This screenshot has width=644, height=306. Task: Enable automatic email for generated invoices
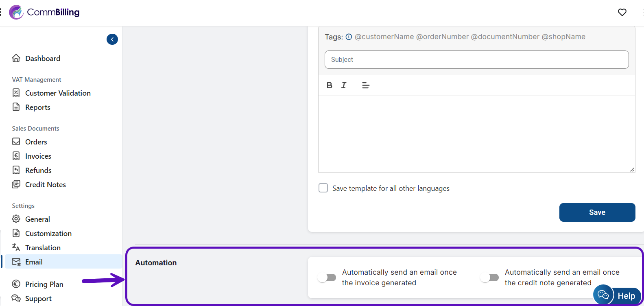pos(327,278)
